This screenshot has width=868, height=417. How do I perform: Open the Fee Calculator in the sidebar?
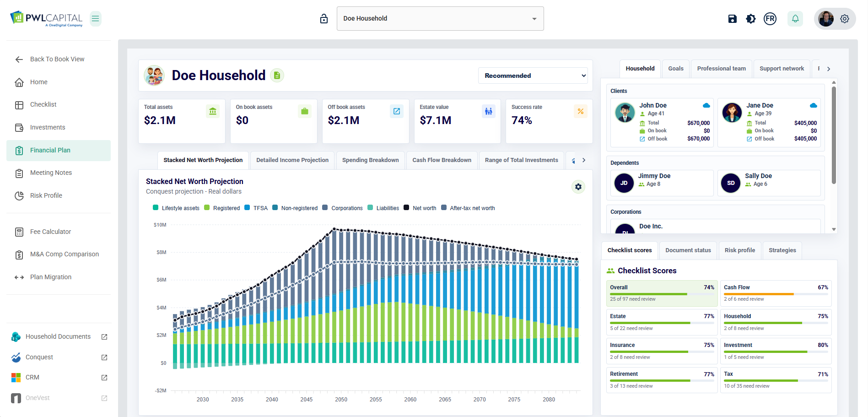[59, 232]
